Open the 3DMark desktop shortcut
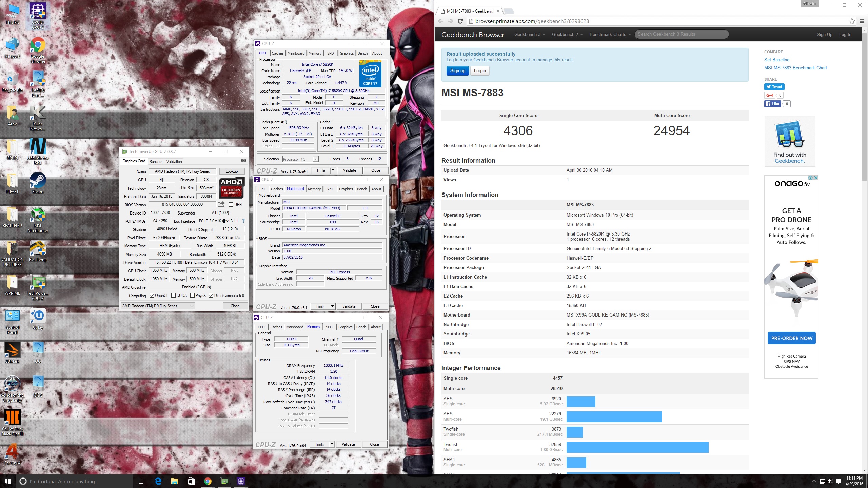868x488 pixels. coord(13,352)
